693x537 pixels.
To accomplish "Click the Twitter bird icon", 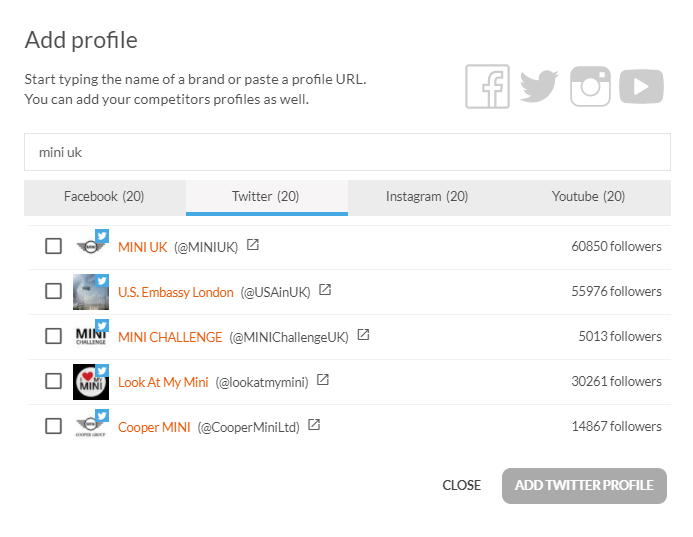I will pyautogui.click(x=539, y=87).
